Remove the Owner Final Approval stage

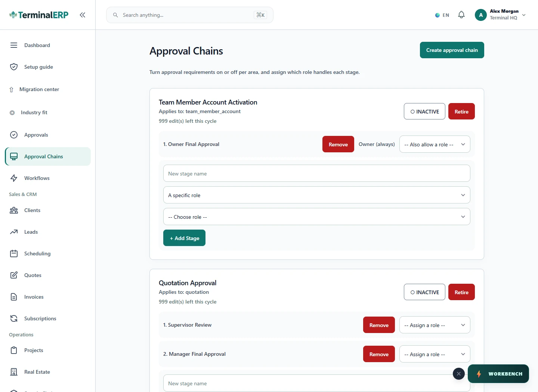point(338,144)
